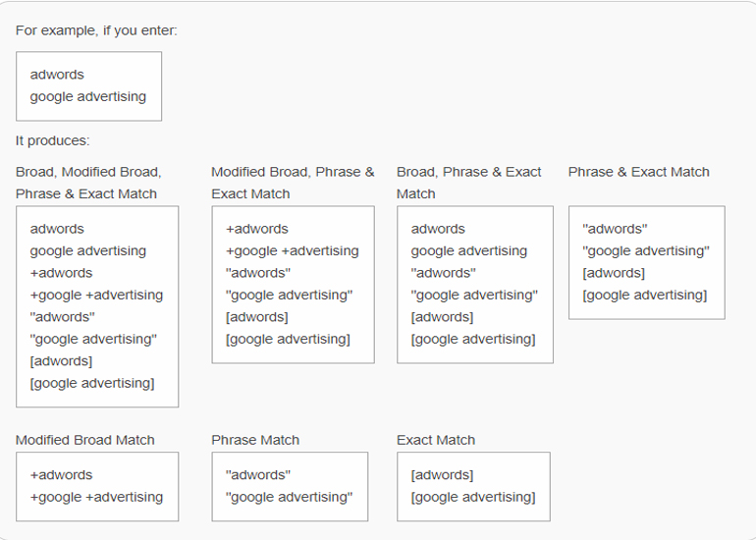The height and width of the screenshot is (540, 756).
Task: Click the Phrase Match output box
Action: coord(290,486)
